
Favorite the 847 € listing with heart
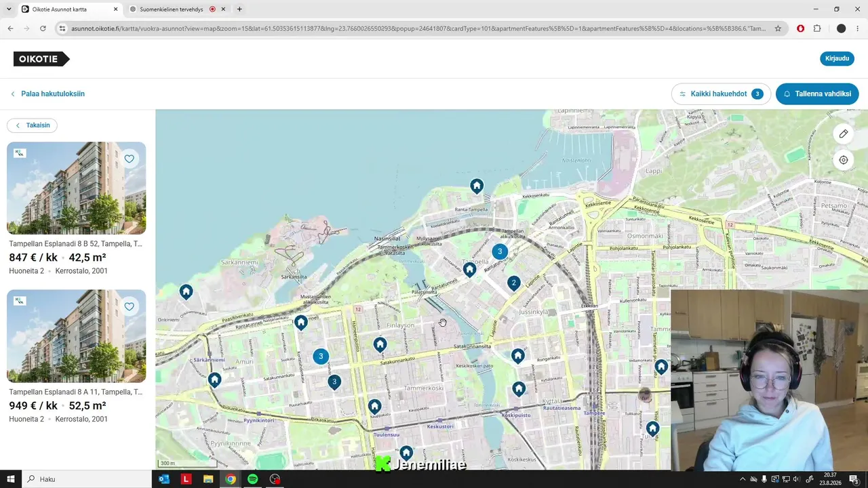pos(130,159)
